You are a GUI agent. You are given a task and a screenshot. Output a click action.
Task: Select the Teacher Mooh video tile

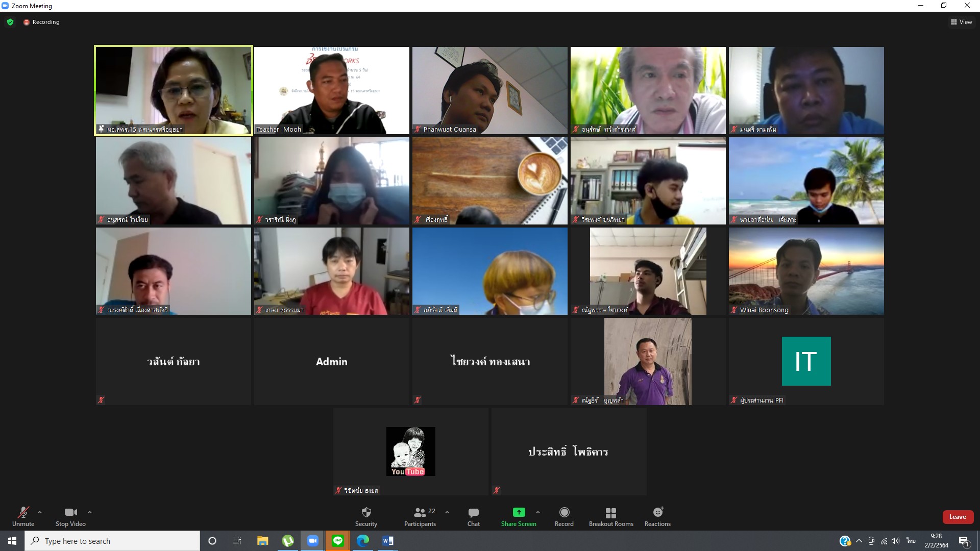(x=332, y=90)
